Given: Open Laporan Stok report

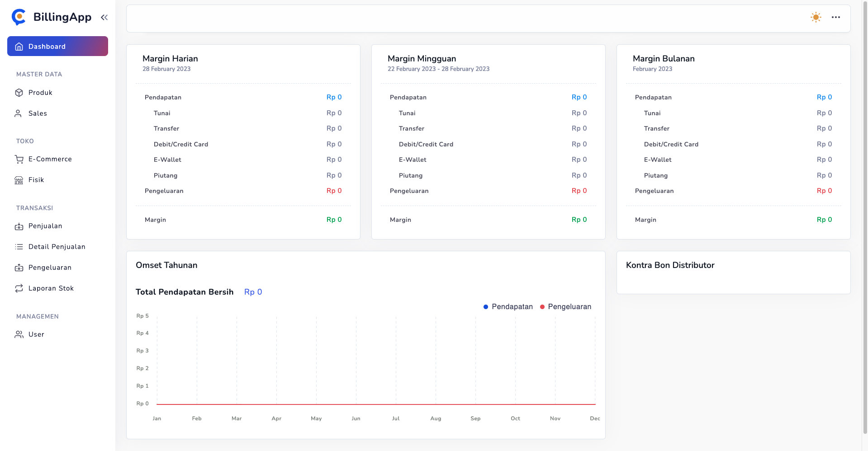Looking at the screenshot, I should pyautogui.click(x=57, y=288).
